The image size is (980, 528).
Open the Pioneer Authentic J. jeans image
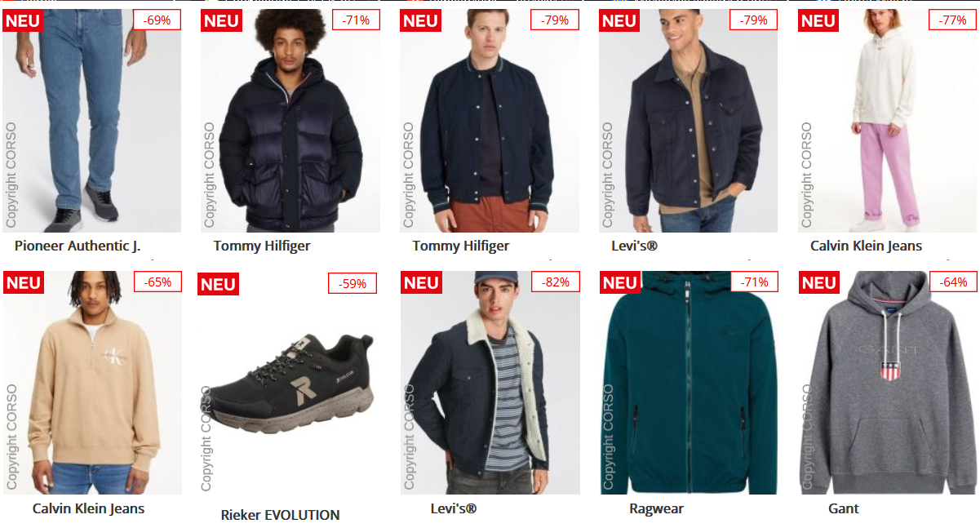click(x=91, y=121)
